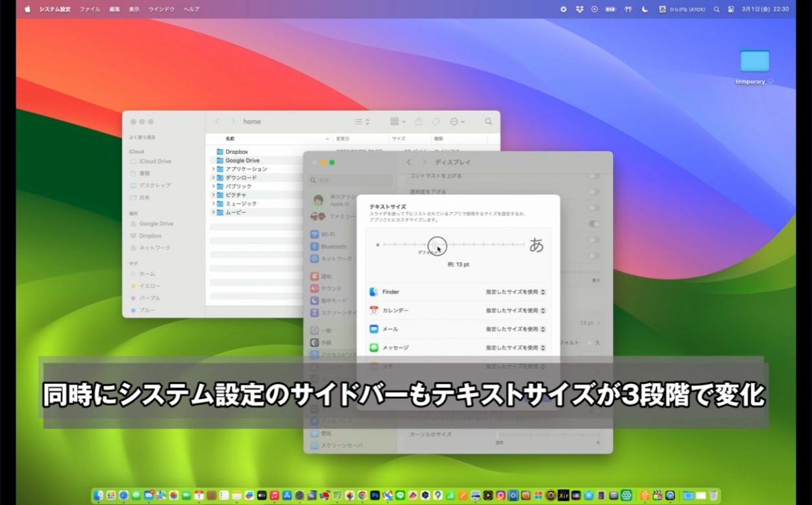
Task: Open the システム設定 menu
Action: pos(55,9)
